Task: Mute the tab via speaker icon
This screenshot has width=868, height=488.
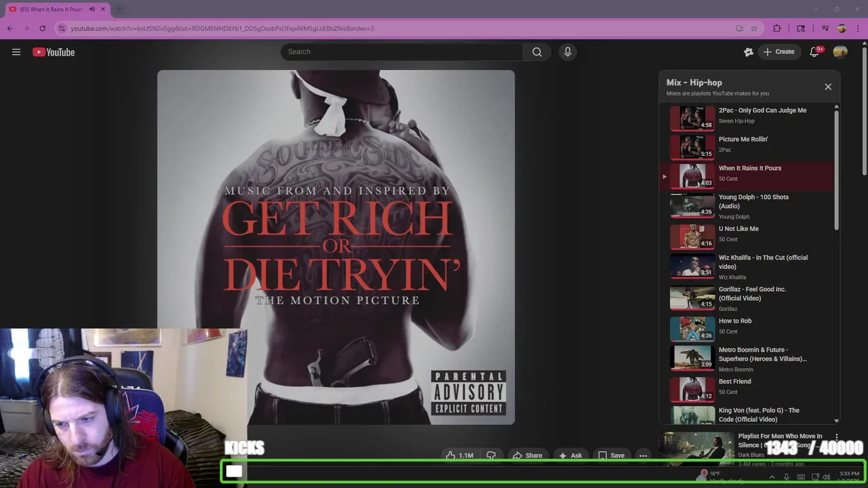Action: click(x=92, y=9)
